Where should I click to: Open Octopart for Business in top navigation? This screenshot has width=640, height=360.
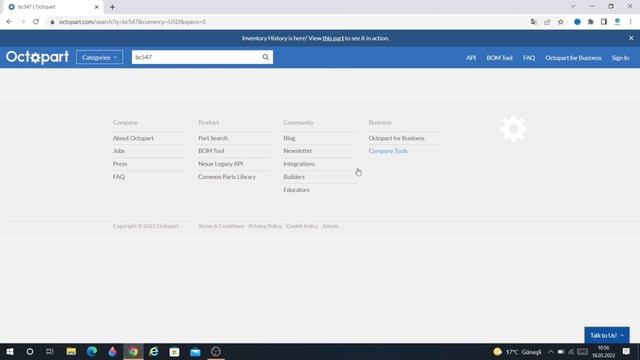[573, 58]
